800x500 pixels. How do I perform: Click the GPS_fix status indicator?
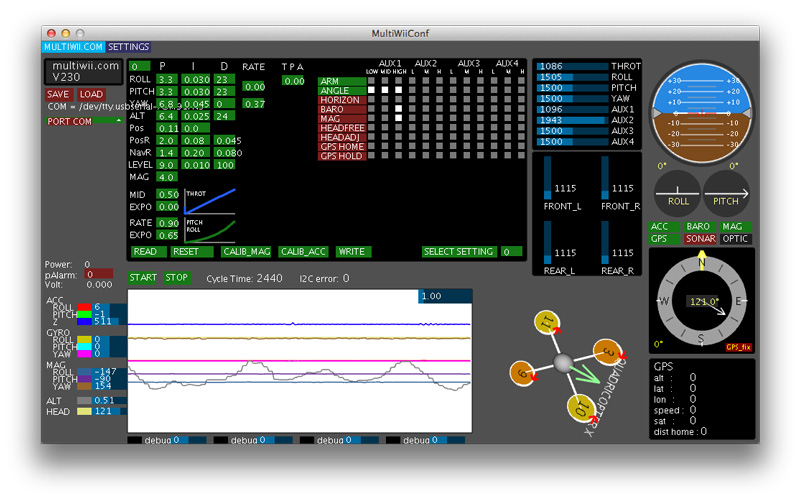[x=738, y=346]
